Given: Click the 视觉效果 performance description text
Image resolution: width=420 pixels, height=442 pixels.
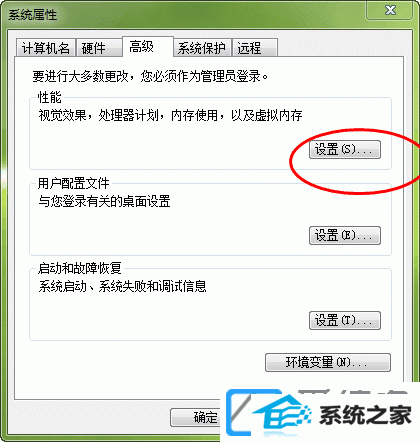Looking at the screenshot, I should [x=170, y=116].
